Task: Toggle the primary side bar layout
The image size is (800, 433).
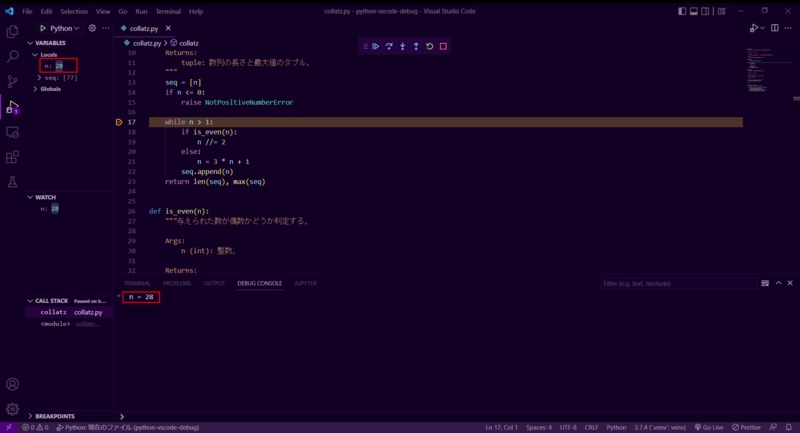Action: click(x=682, y=11)
